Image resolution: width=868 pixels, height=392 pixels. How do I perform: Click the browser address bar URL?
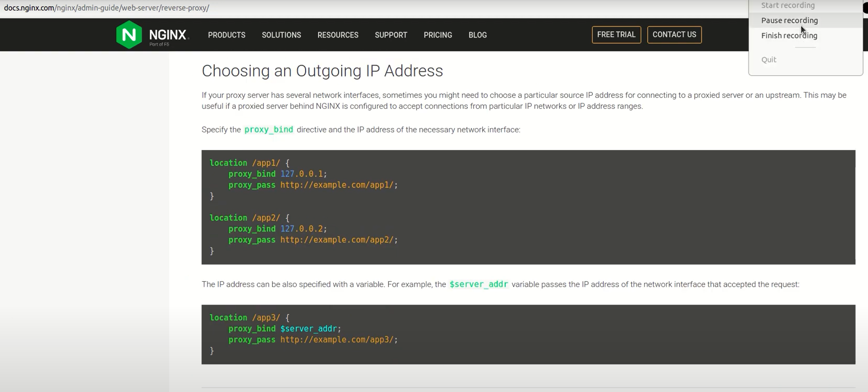click(107, 8)
